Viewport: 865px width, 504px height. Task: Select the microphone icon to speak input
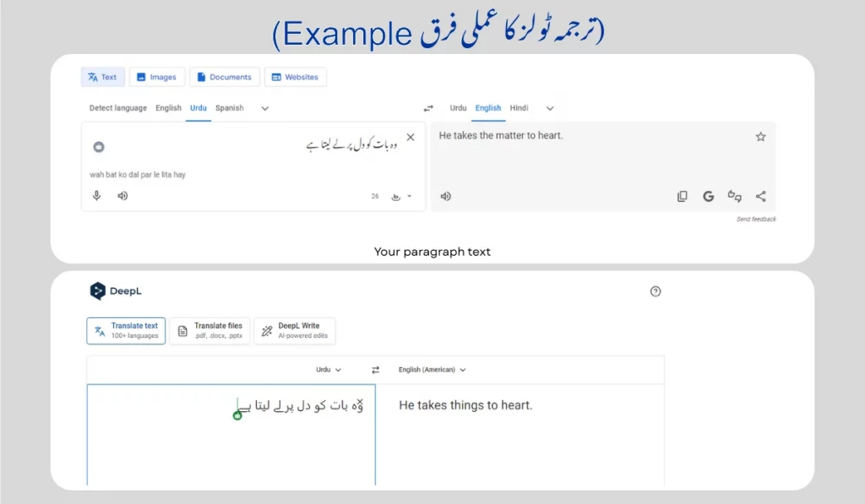pyautogui.click(x=96, y=195)
